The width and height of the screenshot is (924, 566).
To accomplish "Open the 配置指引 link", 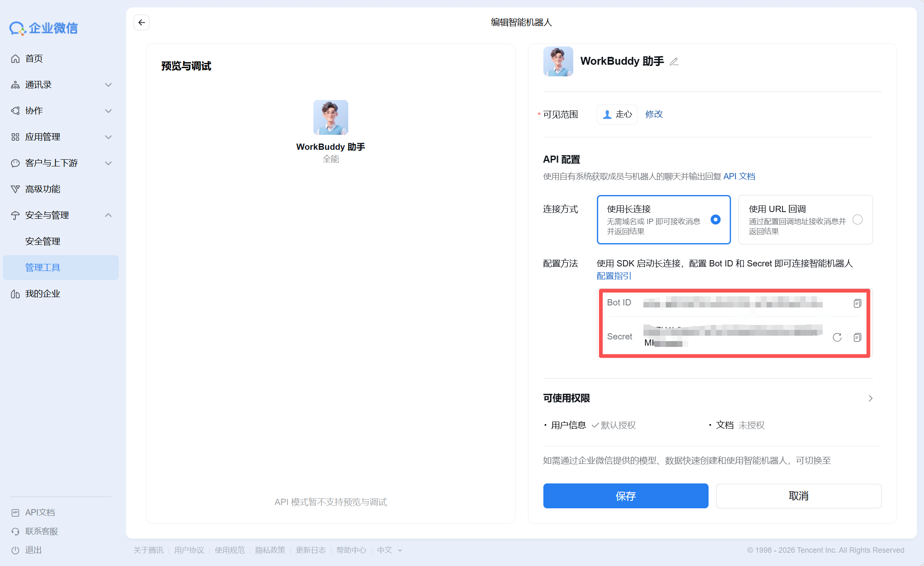I will 614,276.
